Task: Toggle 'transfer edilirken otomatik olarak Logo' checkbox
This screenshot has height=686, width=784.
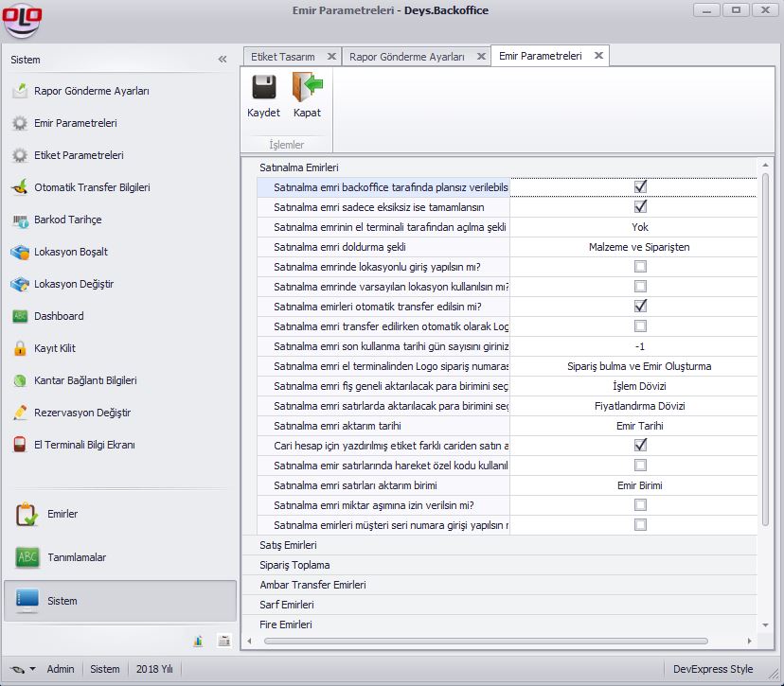Action: 640,326
